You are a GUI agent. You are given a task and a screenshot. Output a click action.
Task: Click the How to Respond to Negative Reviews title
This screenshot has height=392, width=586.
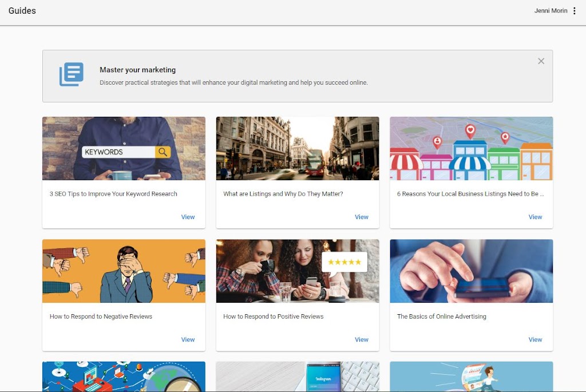click(101, 316)
